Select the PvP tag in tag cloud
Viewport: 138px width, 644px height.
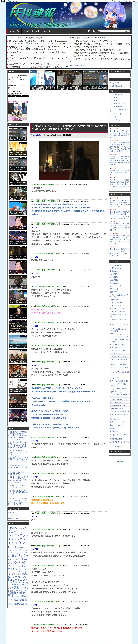16,528
